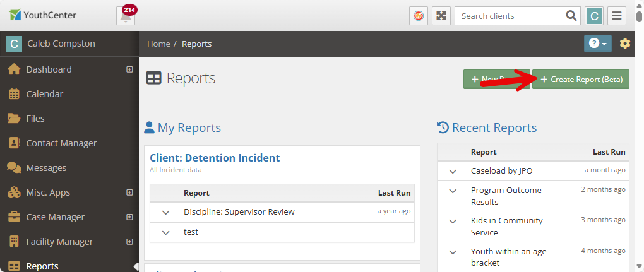The height and width of the screenshot is (272, 644).
Task: Click the orange circular icon in header
Action: click(x=418, y=16)
